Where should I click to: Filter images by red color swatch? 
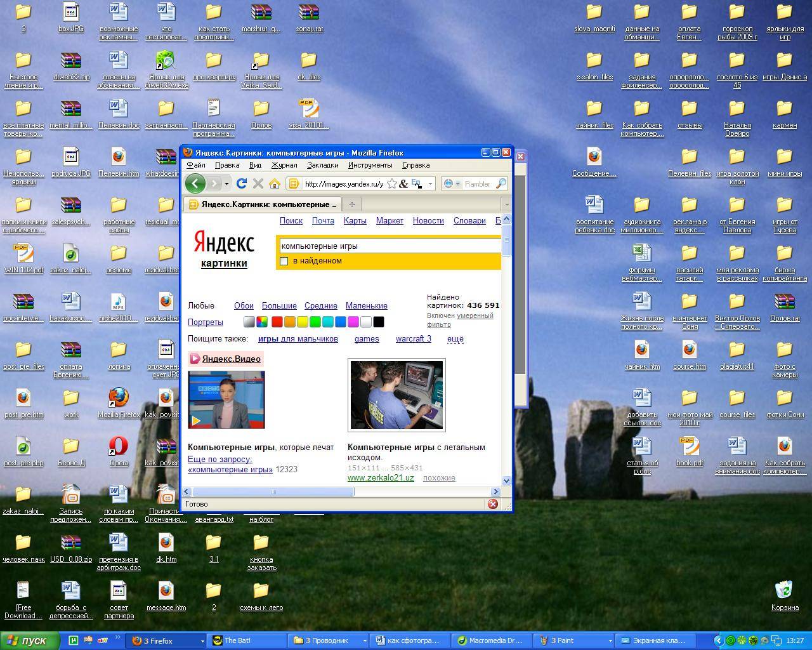click(x=277, y=322)
